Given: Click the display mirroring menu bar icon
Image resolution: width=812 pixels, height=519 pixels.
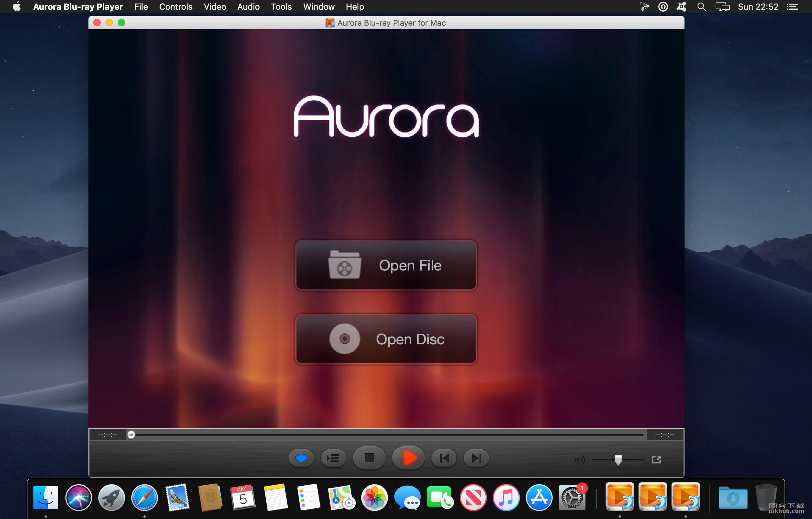Looking at the screenshot, I should pos(722,7).
